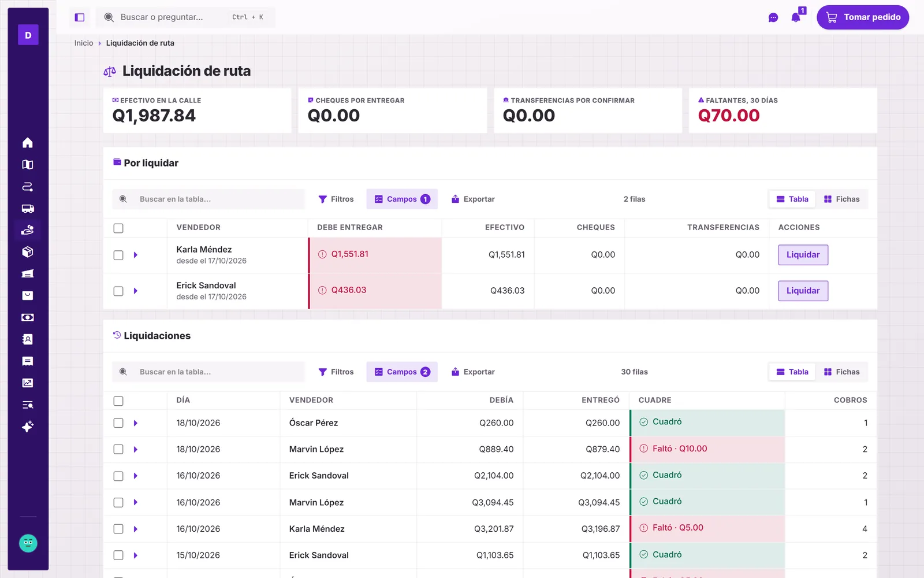
Task: Select Erick Sandoval row checkbox in Por liquidar
Action: click(x=118, y=291)
